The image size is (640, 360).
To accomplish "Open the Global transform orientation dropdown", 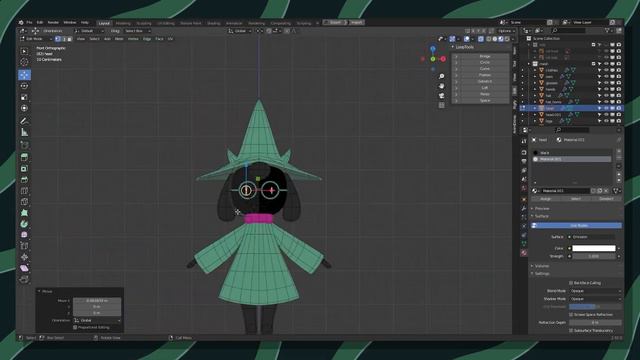I will 240,31.
